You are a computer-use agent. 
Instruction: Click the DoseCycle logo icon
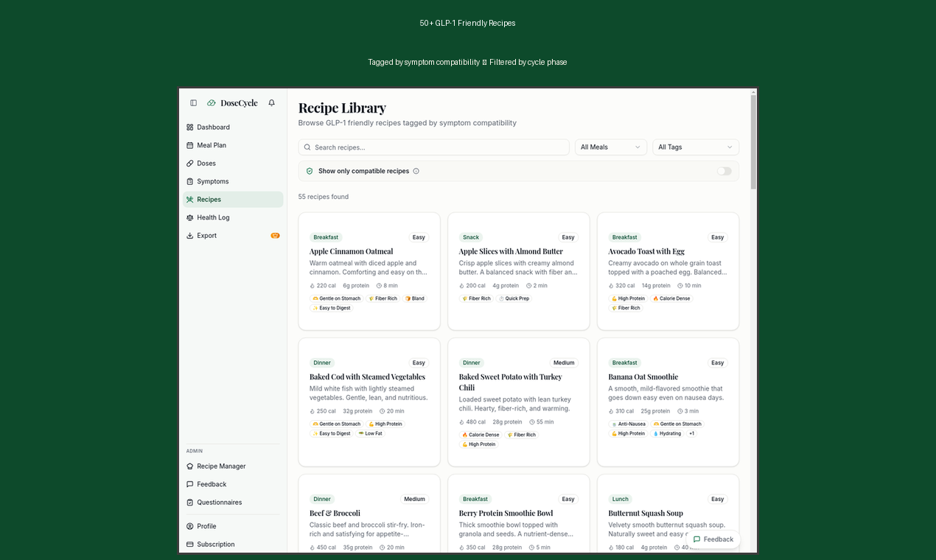(212, 103)
